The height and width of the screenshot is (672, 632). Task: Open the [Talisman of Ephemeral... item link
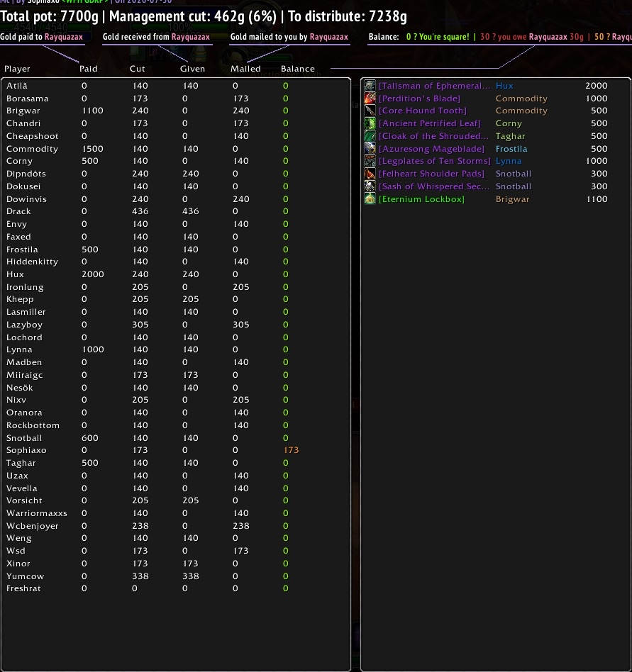pos(434,86)
